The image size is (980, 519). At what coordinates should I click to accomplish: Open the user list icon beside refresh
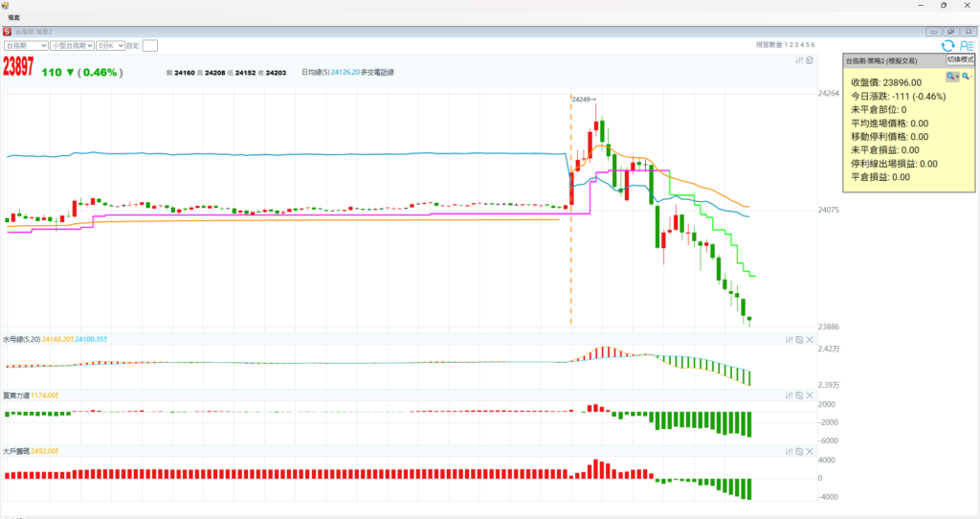pos(966,45)
